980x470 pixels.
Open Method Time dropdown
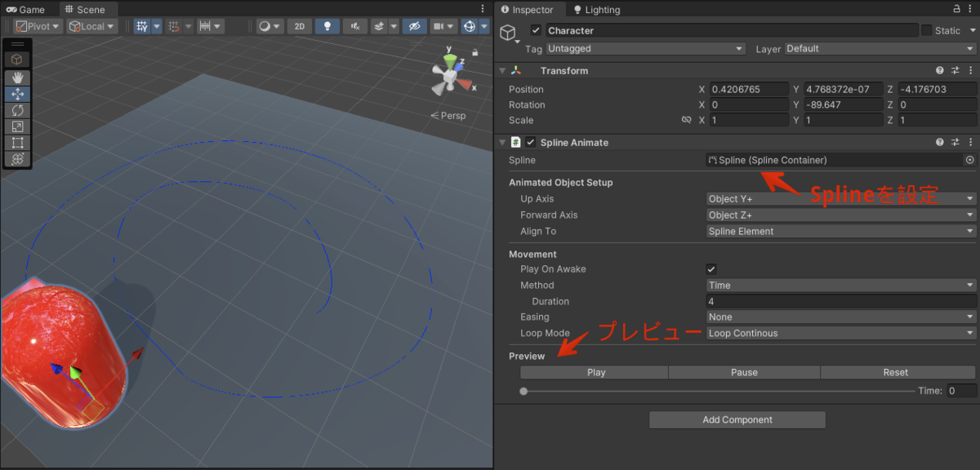click(x=841, y=286)
